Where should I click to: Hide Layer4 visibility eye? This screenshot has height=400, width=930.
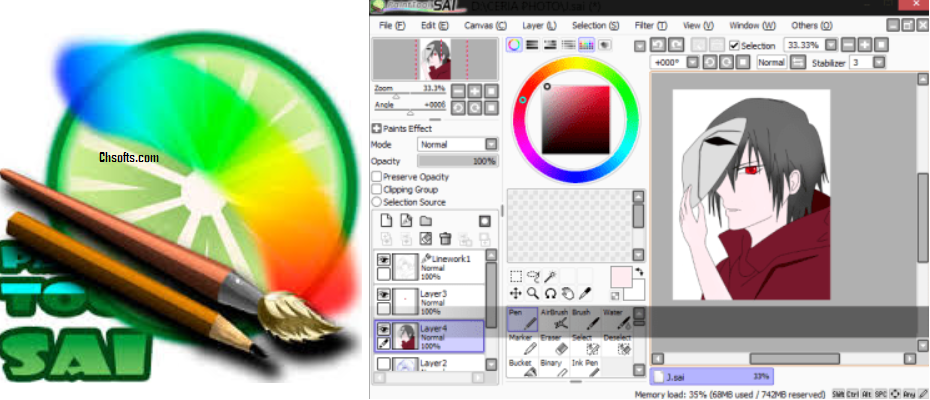coord(384,329)
